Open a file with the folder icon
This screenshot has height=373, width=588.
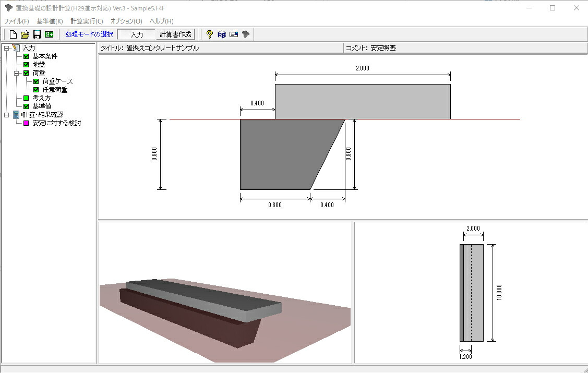click(25, 34)
